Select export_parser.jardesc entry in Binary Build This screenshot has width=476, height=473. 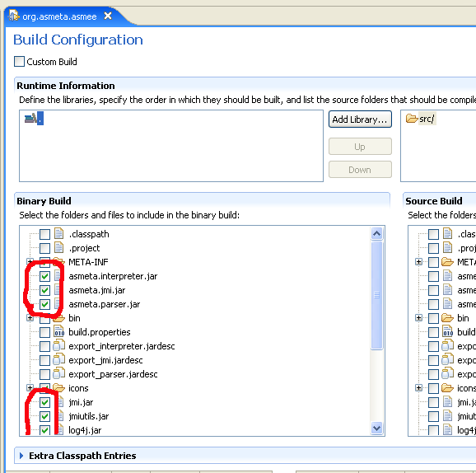click(x=113, y=374)
